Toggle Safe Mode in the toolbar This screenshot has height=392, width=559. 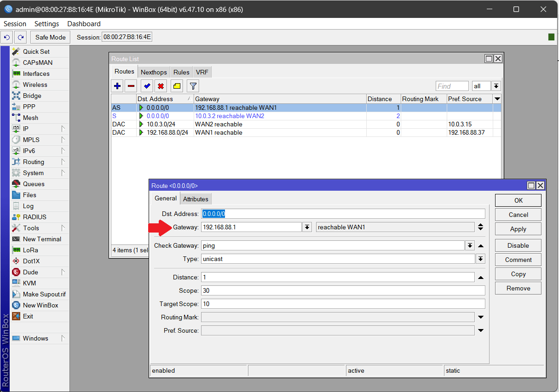tap(50, 37)
